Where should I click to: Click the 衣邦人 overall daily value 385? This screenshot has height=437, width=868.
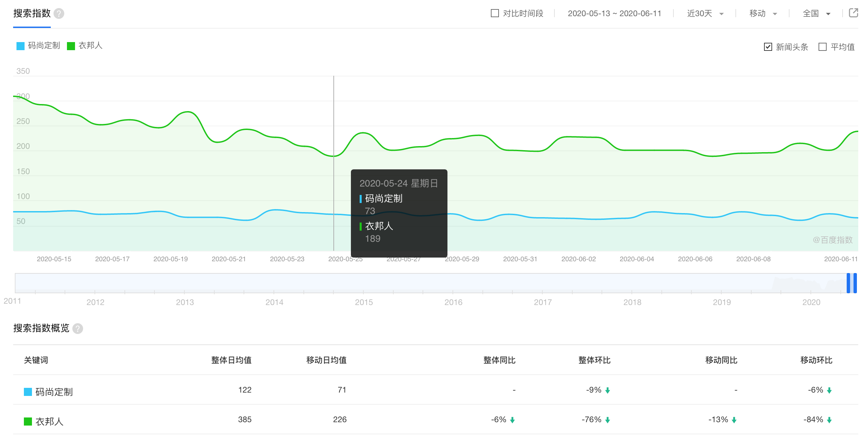[x=245, y=419]
